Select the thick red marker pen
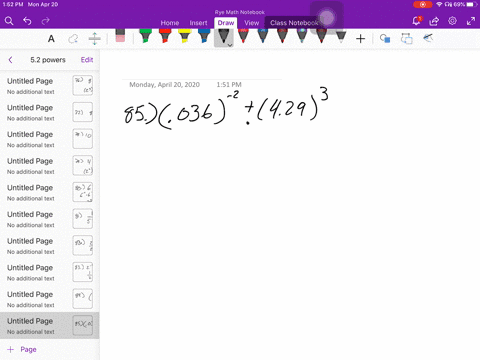480x360 pixels. (x=165, y=36)
